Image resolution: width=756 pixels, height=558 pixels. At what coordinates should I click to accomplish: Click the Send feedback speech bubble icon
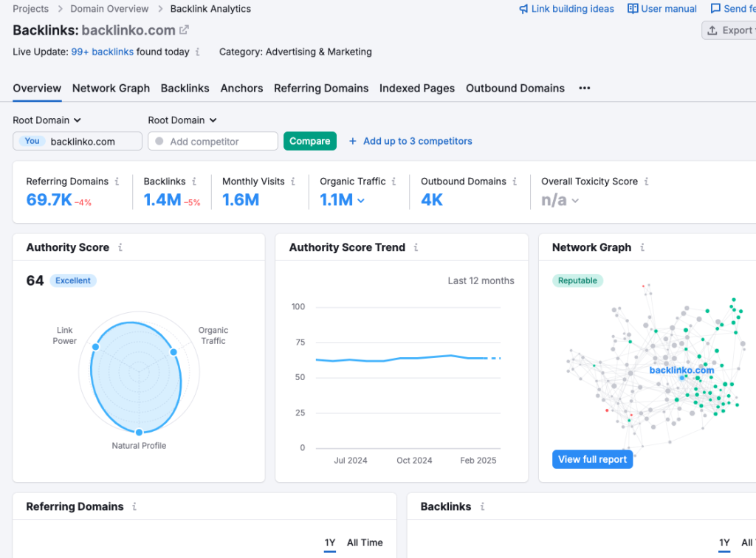[x=716, y=9]
